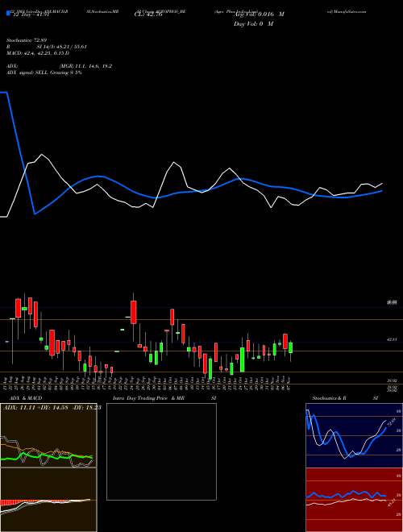Screen dimensions: 403x532
Task: Click the SI 14/3: 48.21 / 55.61 value
Action: [x=62, y=47]
